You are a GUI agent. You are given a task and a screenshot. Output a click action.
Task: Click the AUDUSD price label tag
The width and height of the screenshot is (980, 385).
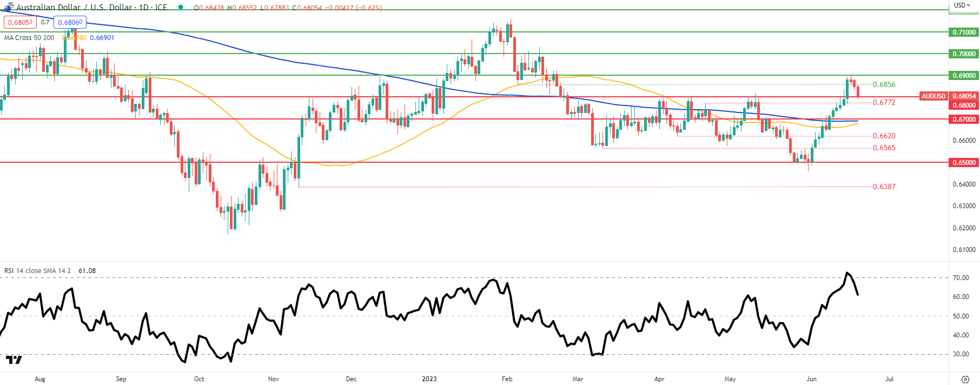[x=933, y=96]
